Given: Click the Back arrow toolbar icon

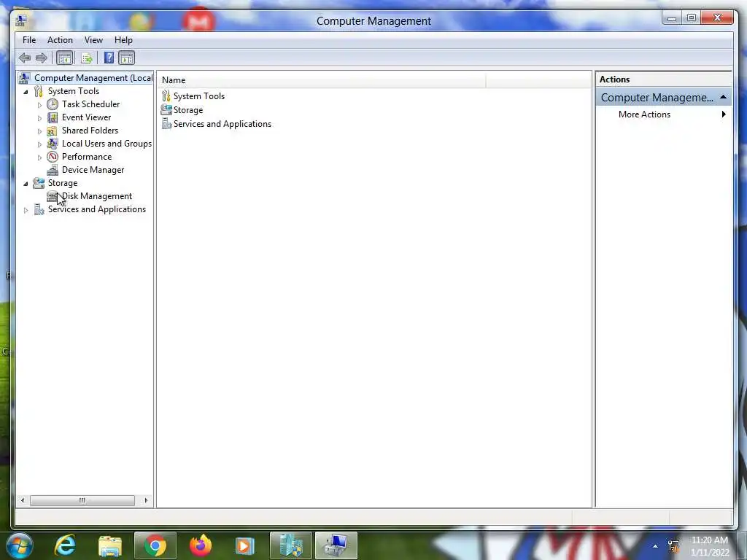Looking at the screenshot, I should pos(25,58).
